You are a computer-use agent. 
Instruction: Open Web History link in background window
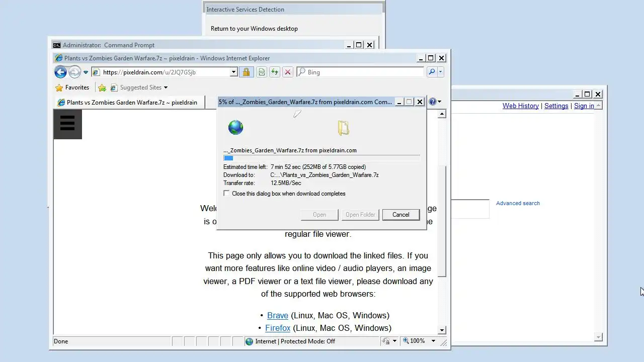click(x=521, y=106)
